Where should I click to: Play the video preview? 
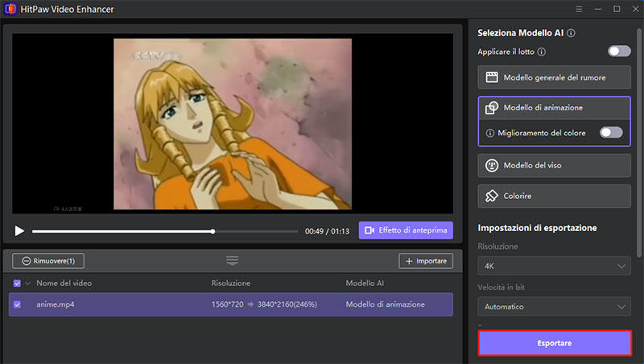(19, 231)
